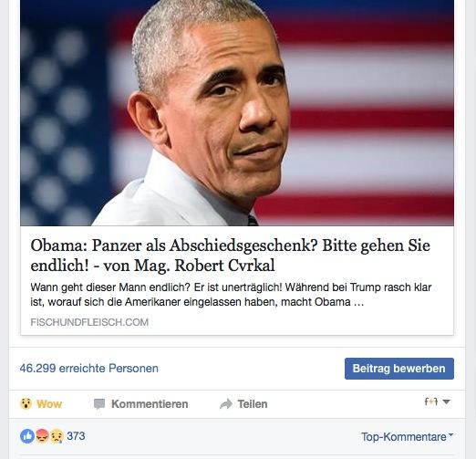This screenshot has height=459, width=476.
Task: Click the Beitrag bewerben button
Action: click(399, 369)
